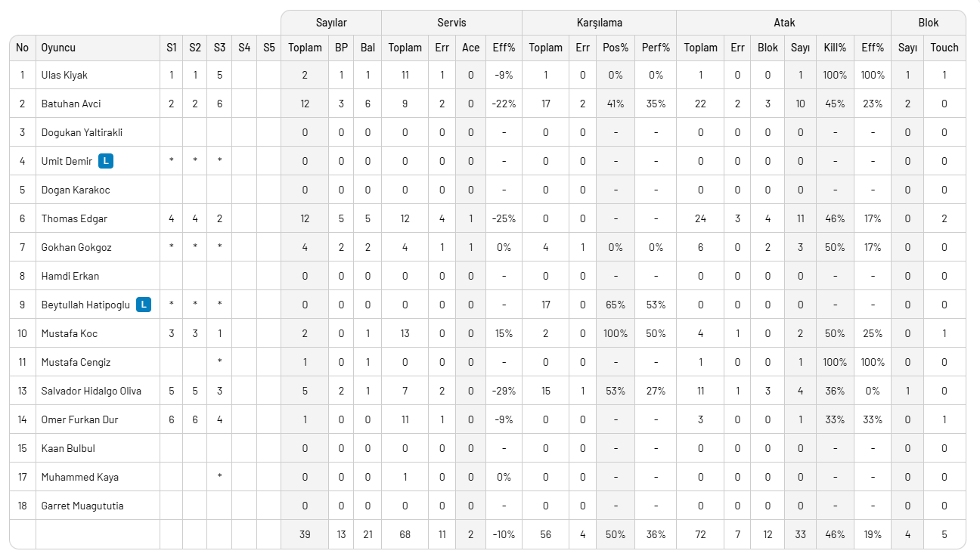Click libero badge next to Umit Demir

coord(107,161)
